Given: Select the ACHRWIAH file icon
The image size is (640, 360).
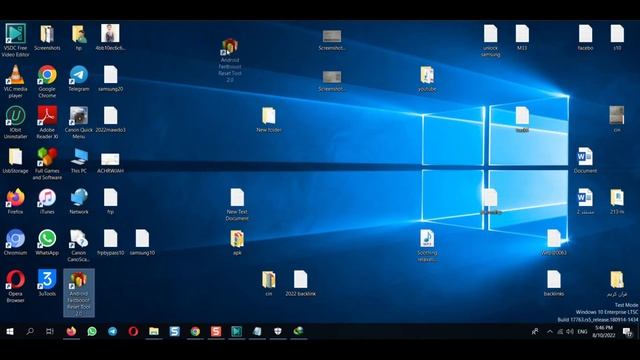Looking at the screenshot, I should (x=110, y=162).
